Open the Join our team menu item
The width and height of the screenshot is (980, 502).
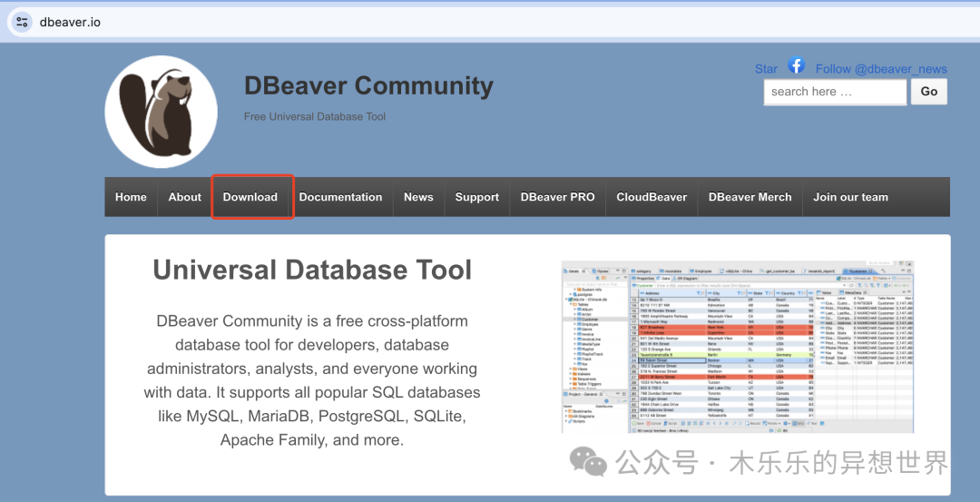coord(850,197)
